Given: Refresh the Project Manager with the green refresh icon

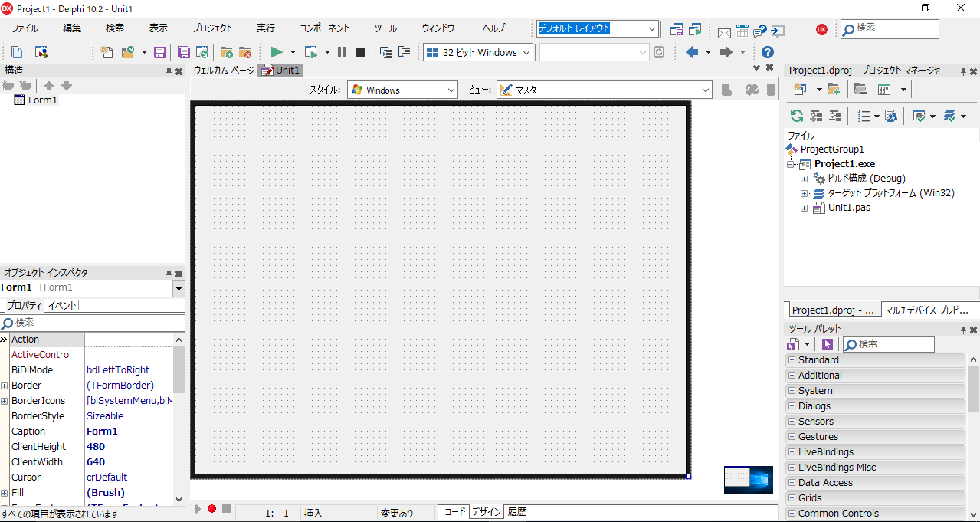Looking at the screenshot, I should coord(795,116).
